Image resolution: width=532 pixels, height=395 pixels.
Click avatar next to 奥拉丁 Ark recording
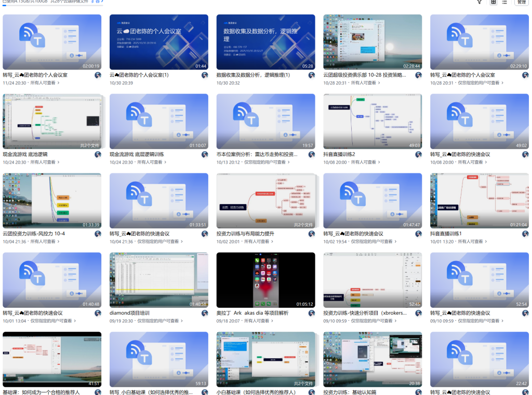[312, 314]
